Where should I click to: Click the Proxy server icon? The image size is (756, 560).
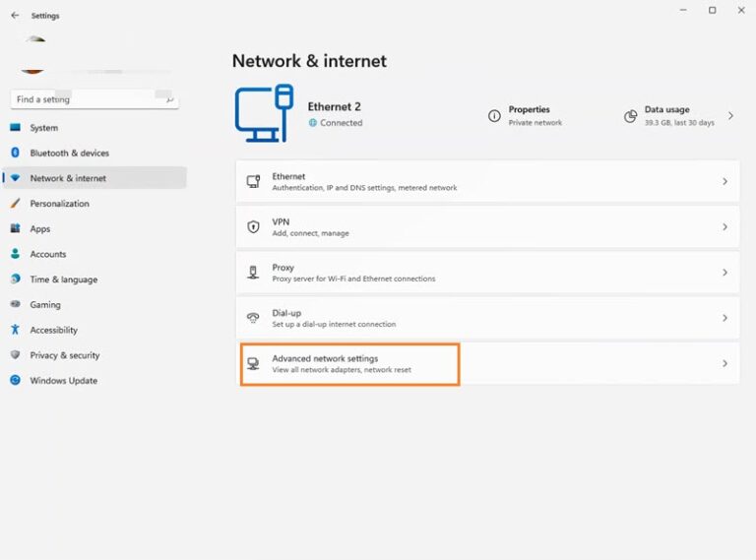(x=253, y=273)
